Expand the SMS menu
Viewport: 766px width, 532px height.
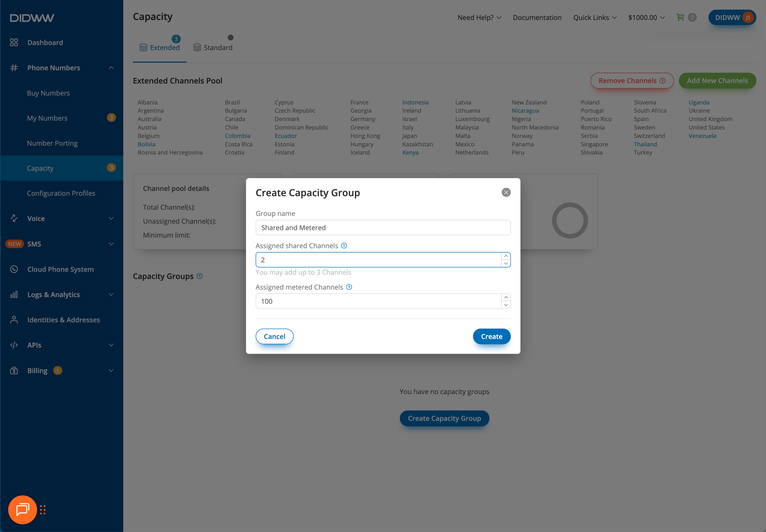[111, 244]
